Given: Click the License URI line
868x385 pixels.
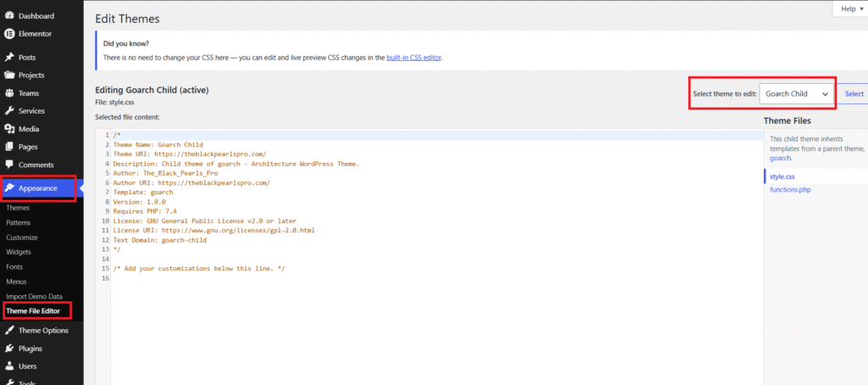Looking at the screenshot, I should coord(214,231).
